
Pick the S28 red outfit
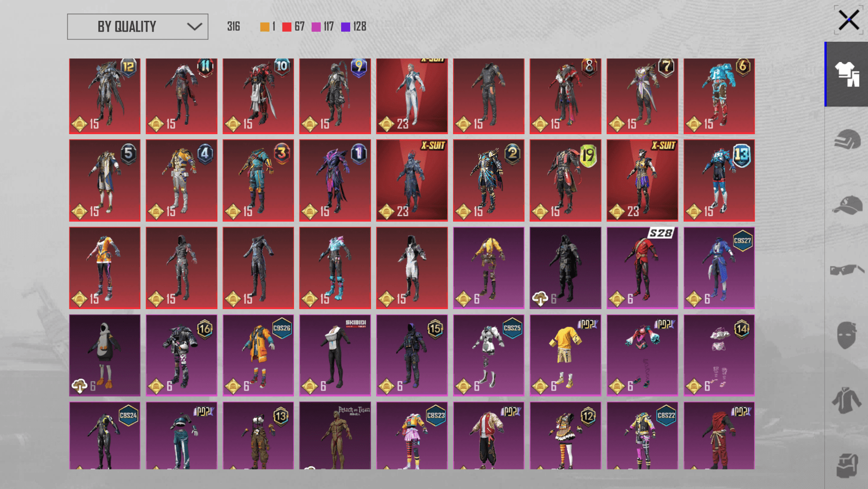(642, 267)
